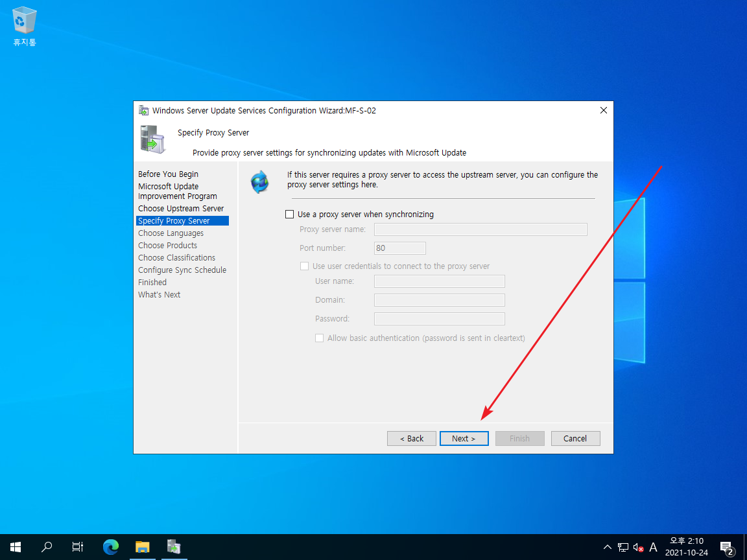
Task: Click the WSUS wizard title bar icon
Action: point(143,110)
